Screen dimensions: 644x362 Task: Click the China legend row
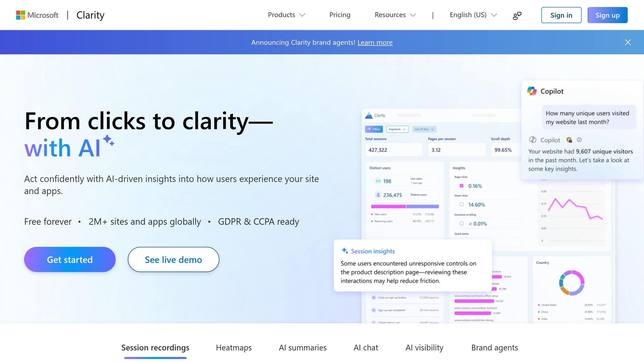pyautogui.click(x=571, y=312)
